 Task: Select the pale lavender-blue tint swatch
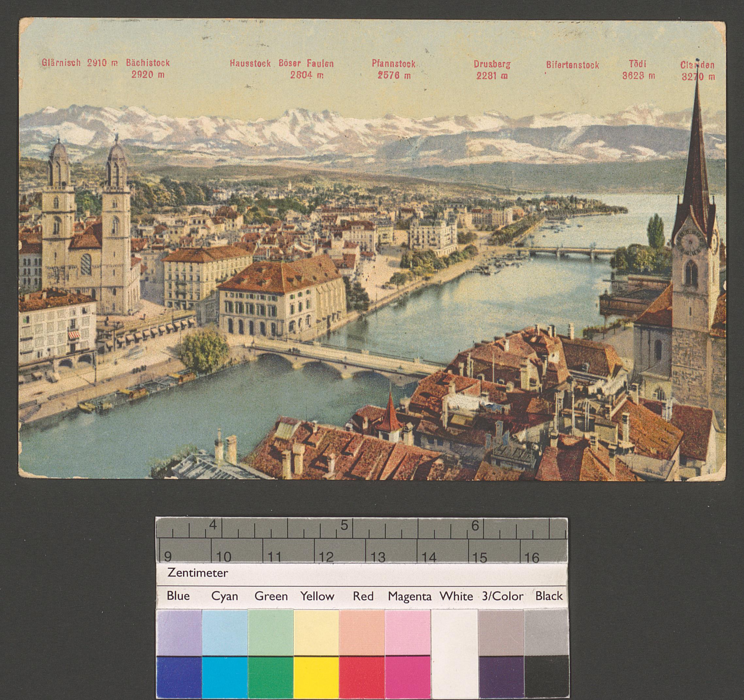(x=179, y=632)
